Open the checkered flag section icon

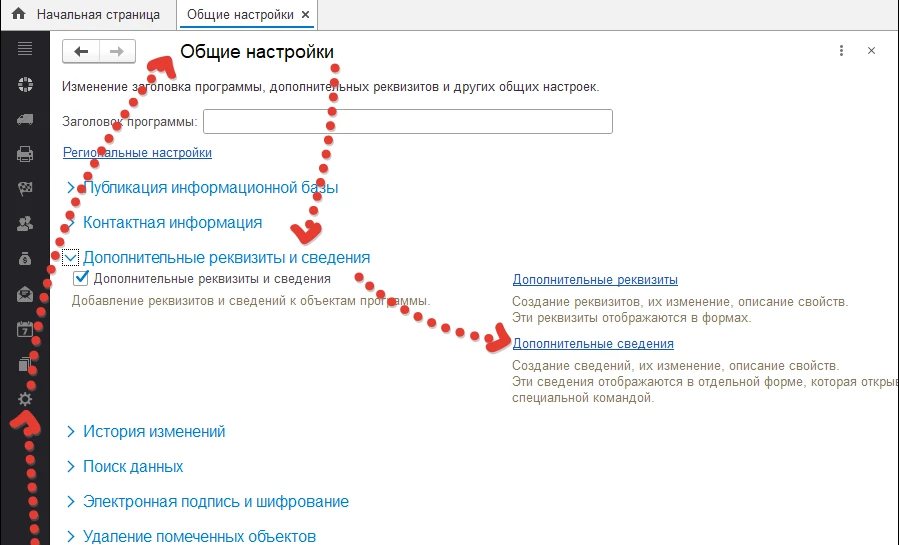[25, 189]
